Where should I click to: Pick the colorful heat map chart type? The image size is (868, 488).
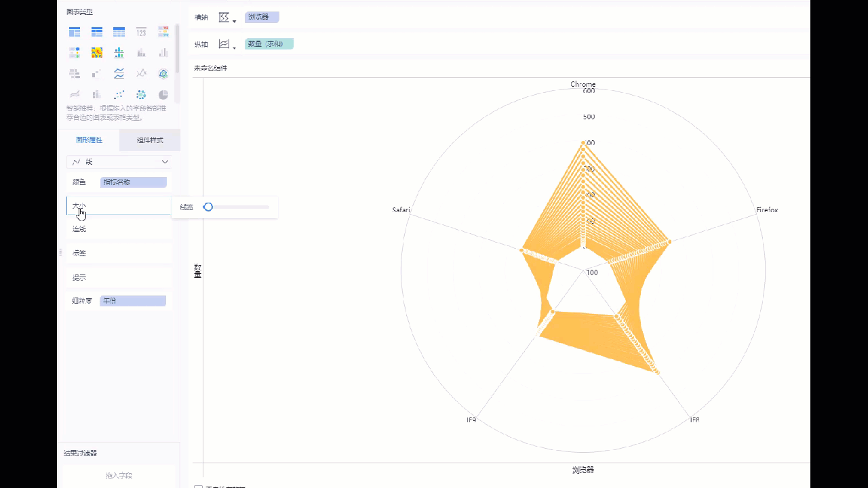pyautogui.click(x=97, y=53)
